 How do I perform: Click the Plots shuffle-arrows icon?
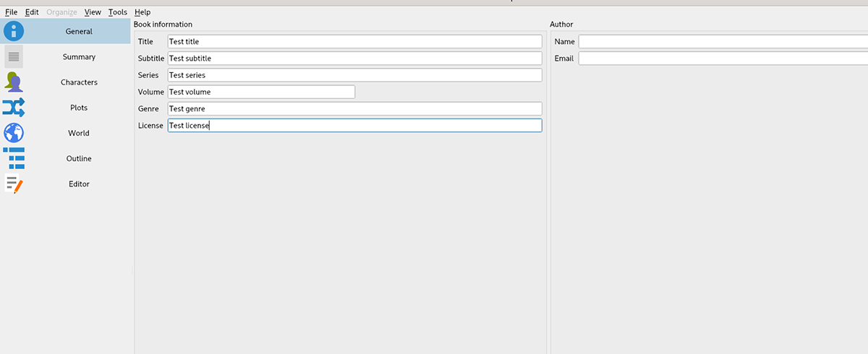[x=14, y=108]
